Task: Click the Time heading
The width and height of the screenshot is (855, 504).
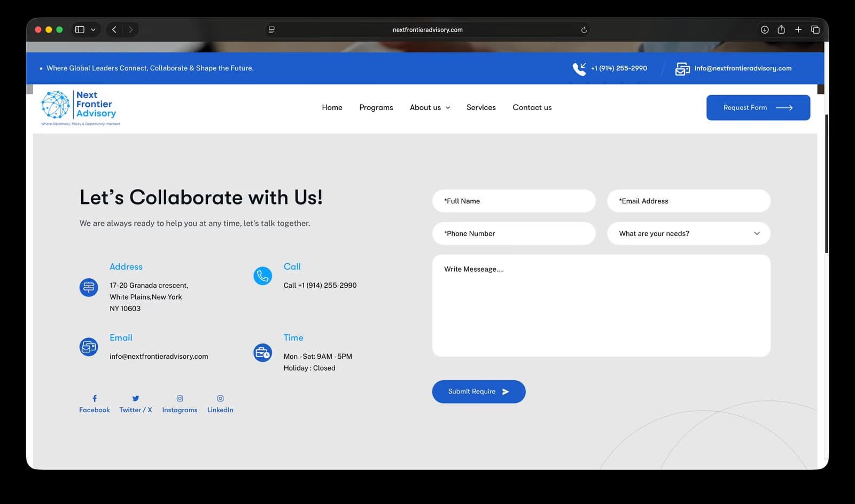Action: (293, 337)
